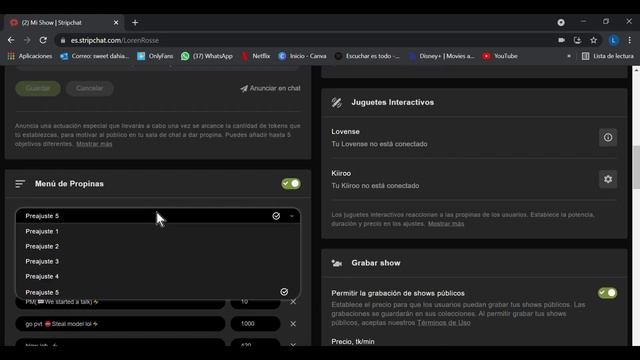Click Anunciar en chat
This screenshot has width=640, height=360.
point(270,88)
